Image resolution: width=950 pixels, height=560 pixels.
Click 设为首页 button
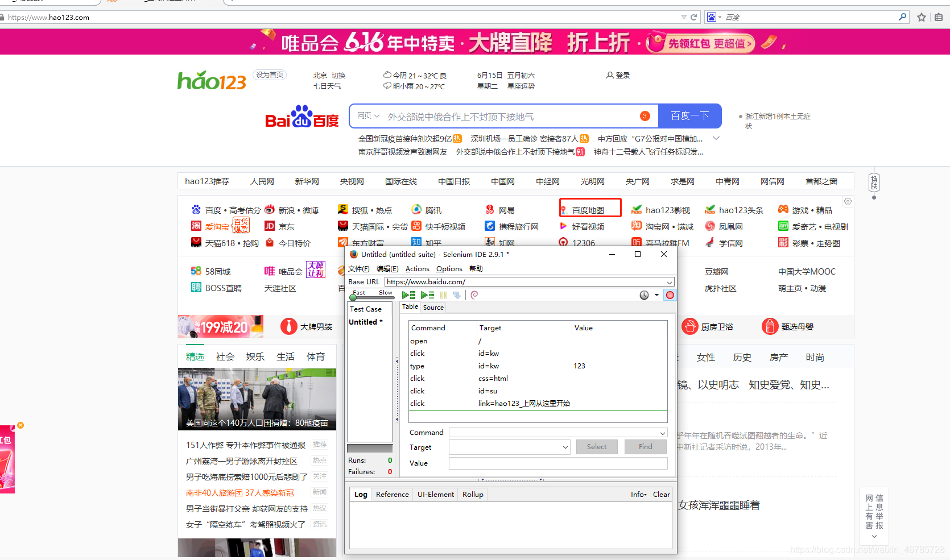pos(270,75)
